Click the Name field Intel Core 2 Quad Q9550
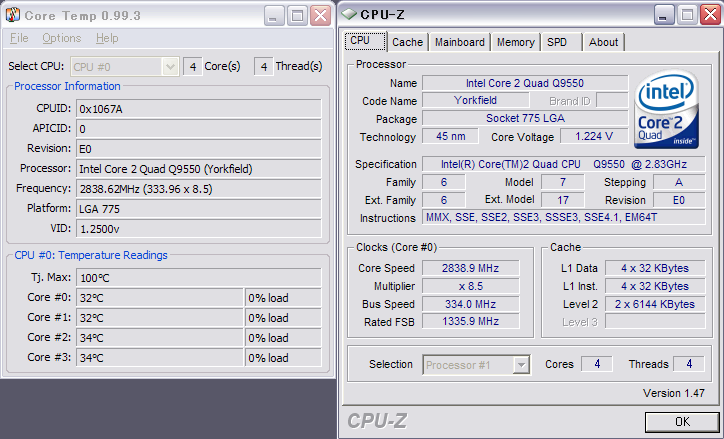 tap(525, 83)
